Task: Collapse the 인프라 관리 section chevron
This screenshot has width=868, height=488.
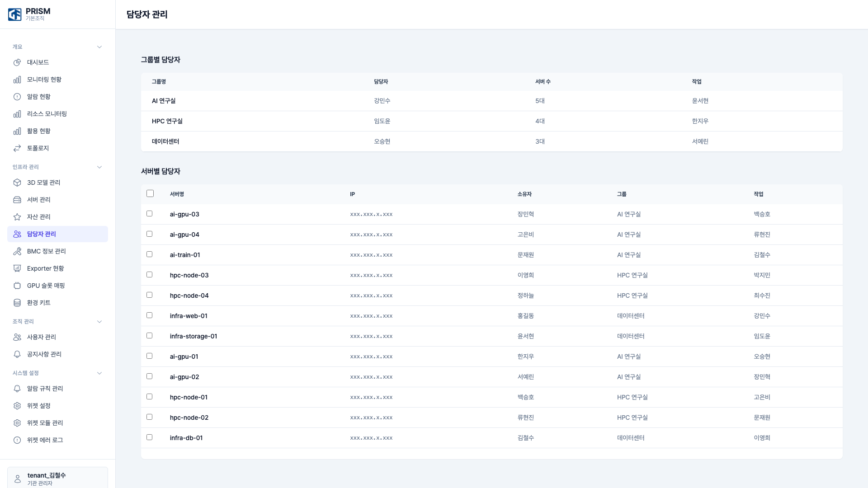Action: pyautogui.click(x=99, y=167)
